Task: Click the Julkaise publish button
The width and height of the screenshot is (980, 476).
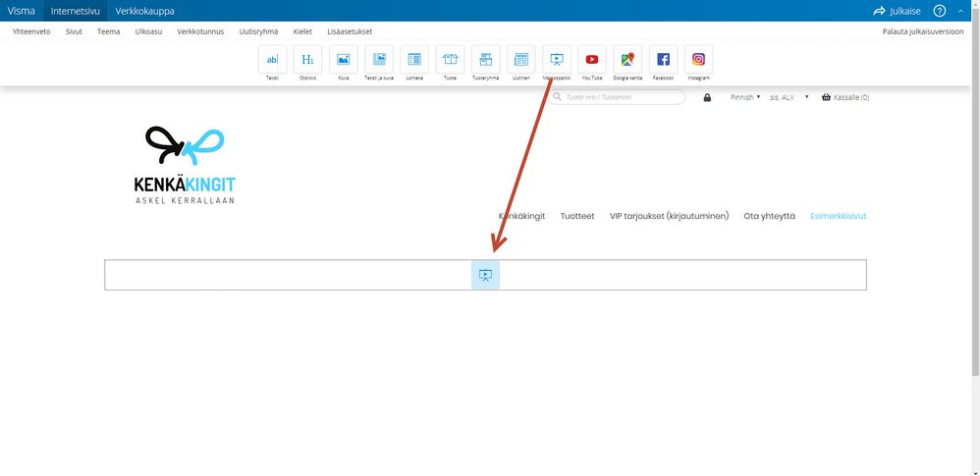Action: (x=897, y=11)
